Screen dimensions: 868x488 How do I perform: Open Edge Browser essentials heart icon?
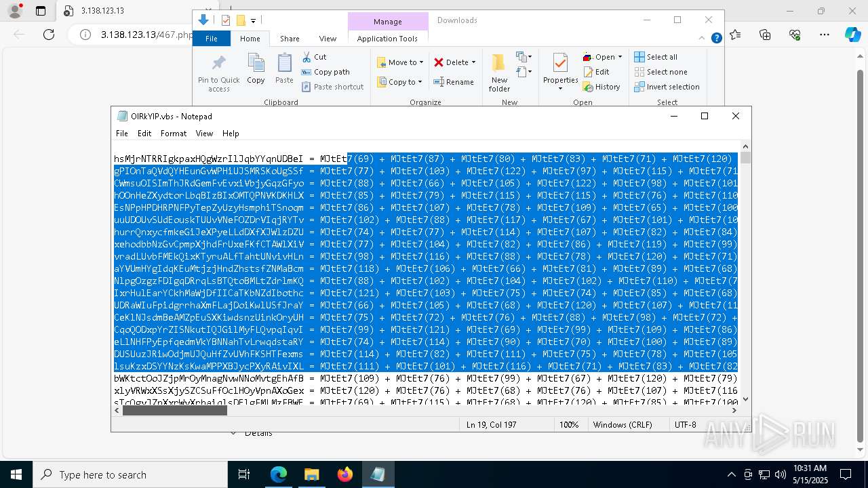click(795, 35)
